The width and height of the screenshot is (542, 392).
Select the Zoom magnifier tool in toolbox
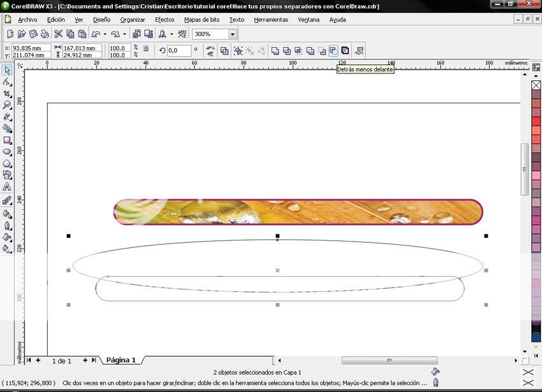tap(7, 105)
